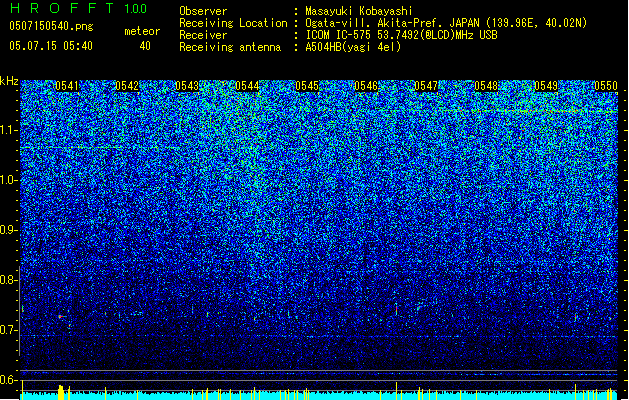Select the ICOM IC-575 53.7492 MHz USB text

pos(402,35)
